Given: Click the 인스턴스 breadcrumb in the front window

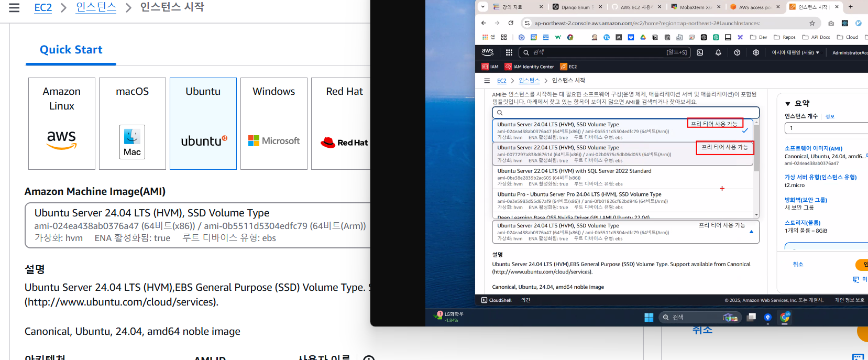Looking at the screenshot, I should point(529,81).
